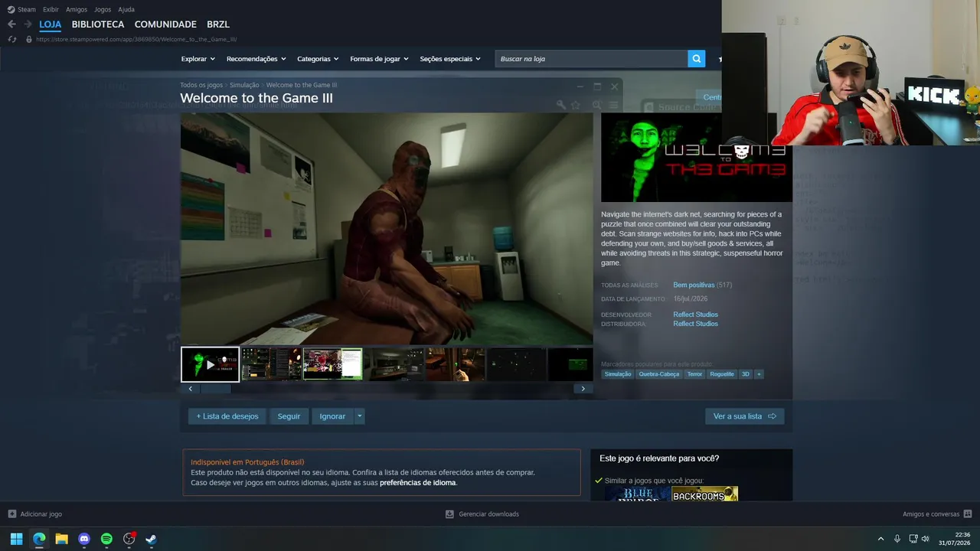
Task: Follow the Simulação breadcrumb link
Action: pyautogui.click(x=244, y=85)
